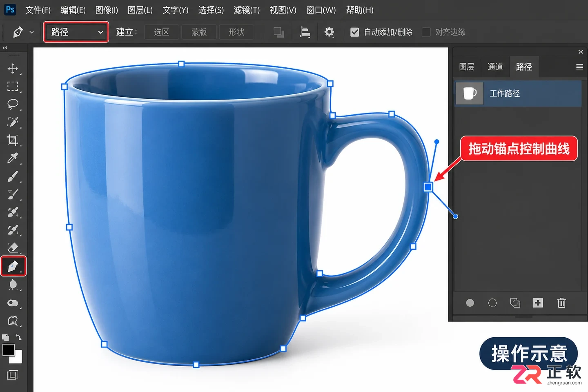Click the 形状 button
Image resolution: width=588 pixels, height=392 pixels.
tap(236, 32)
